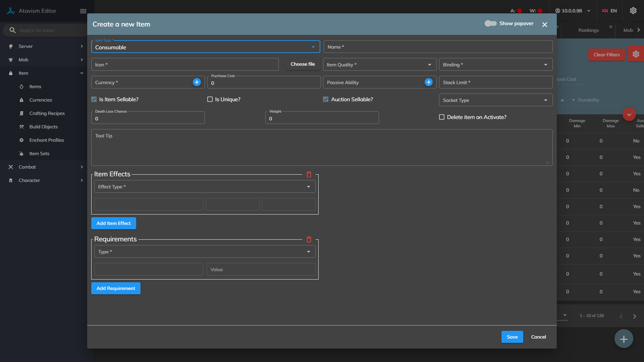The height and width of the screenshot is (362, 644).
Task: Check the Delete item on Activate box
Action: tap(442, 117)
